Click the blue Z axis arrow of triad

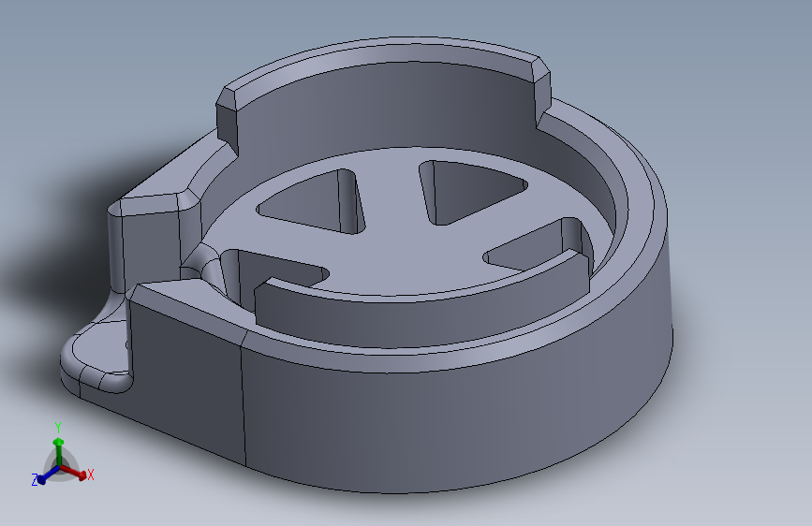[x=48, y=475]
